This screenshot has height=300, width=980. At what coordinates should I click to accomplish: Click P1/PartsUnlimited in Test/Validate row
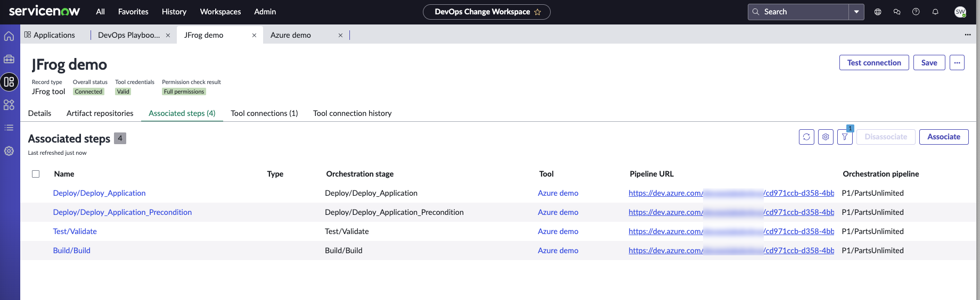point(873,231)
